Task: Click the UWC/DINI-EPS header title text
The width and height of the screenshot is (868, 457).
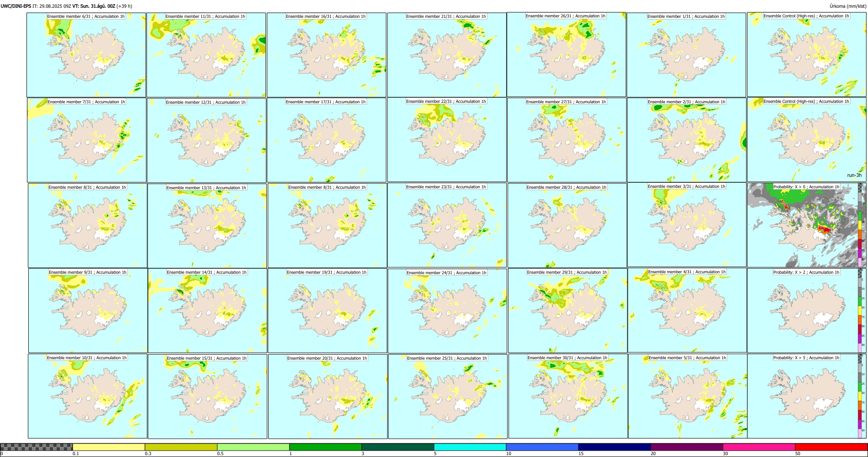Action: pyautogui.click(x=16, y=6)
